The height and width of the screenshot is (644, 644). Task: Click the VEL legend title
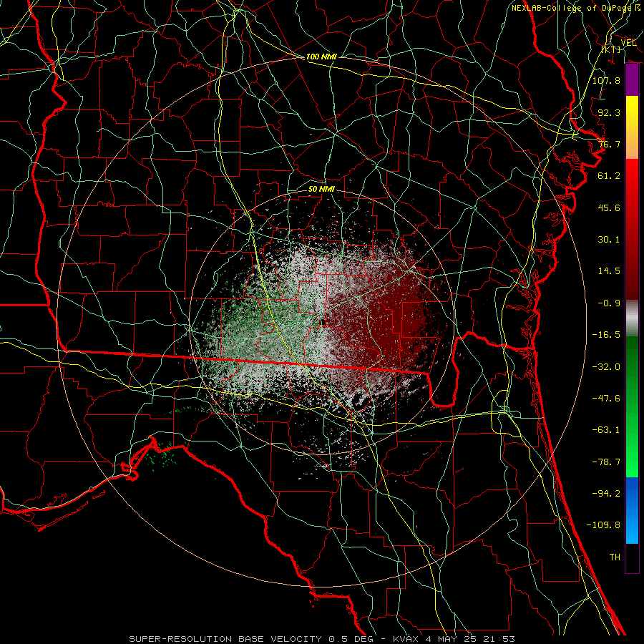[628, 43]
